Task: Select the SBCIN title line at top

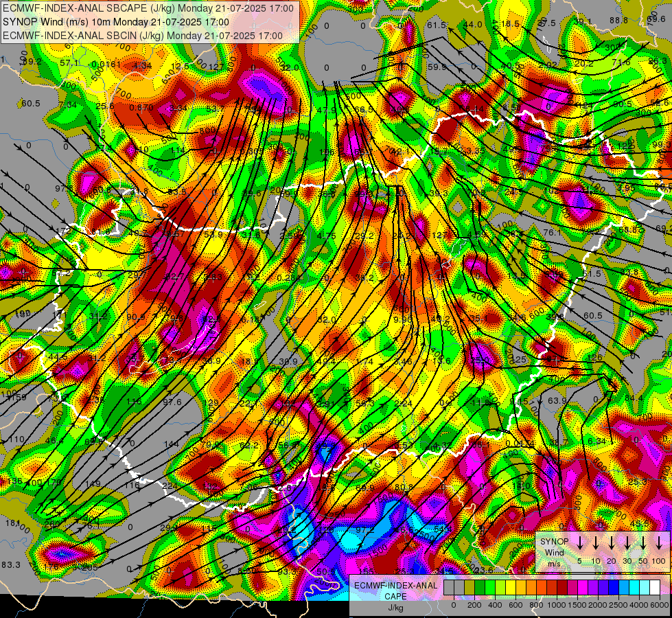Action: tap(142, 36)
